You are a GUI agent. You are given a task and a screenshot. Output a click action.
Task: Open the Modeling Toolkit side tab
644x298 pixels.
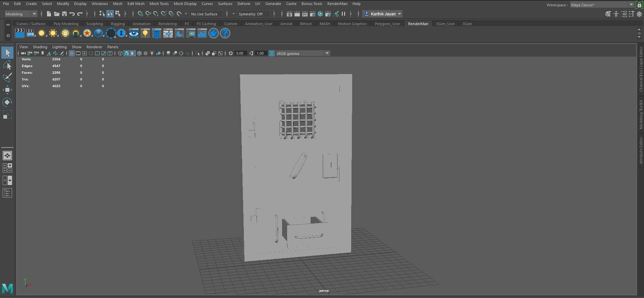click(x=641, y=114)
